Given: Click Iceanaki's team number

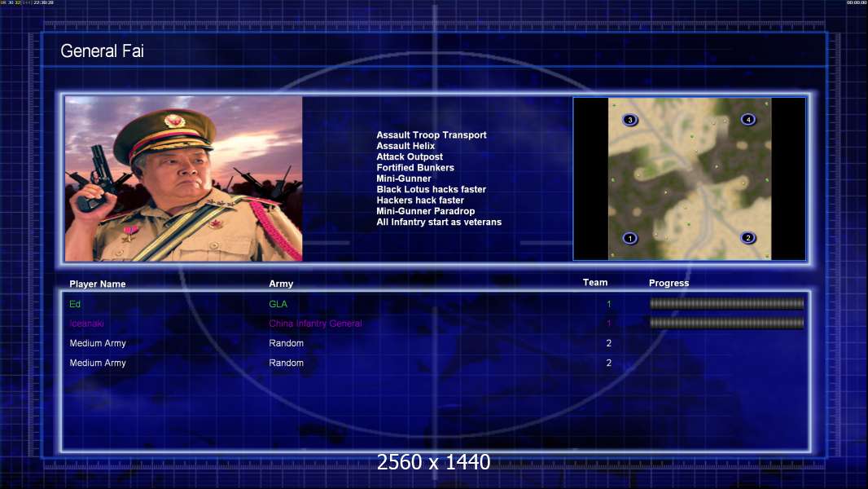Looking at the screenshot, I should (x=609, y=324).
